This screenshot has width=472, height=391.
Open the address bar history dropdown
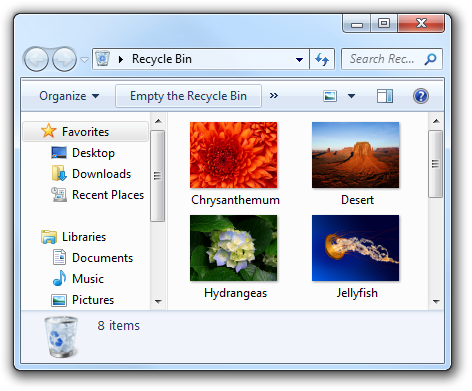299,60
